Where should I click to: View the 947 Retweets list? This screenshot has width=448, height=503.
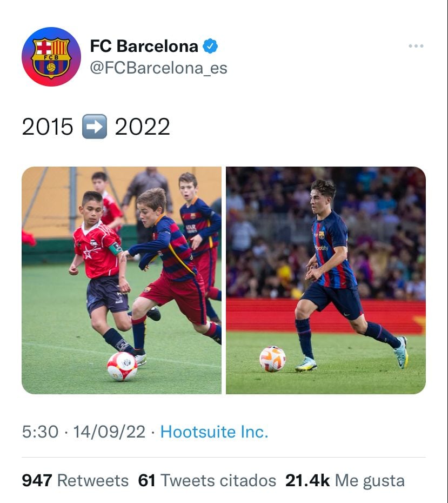tap(75, 480)
